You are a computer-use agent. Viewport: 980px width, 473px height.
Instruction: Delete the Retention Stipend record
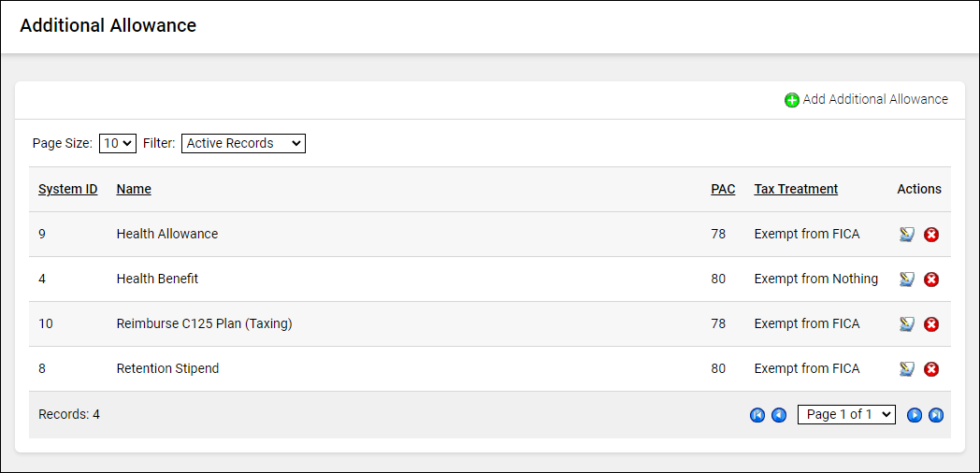click(931, 369)
